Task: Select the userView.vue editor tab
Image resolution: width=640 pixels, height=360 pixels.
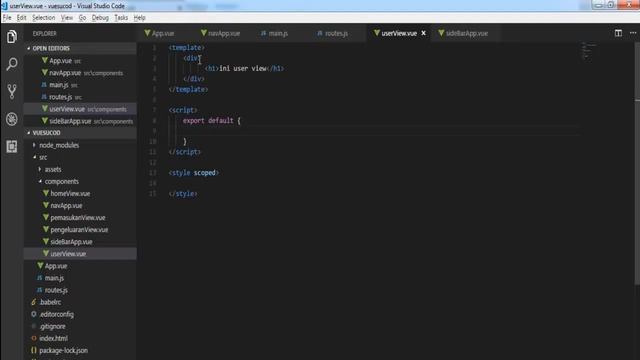Action: click(399, 33)
